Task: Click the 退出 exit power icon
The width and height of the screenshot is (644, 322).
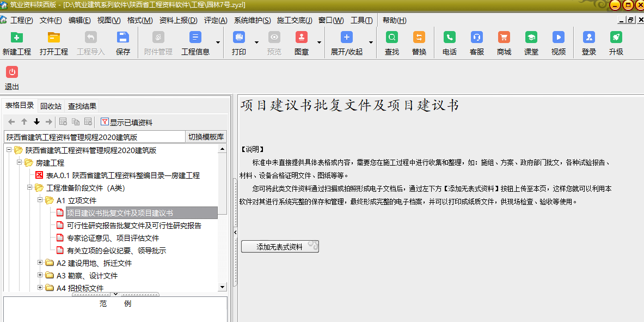Action: coord(12,72)
